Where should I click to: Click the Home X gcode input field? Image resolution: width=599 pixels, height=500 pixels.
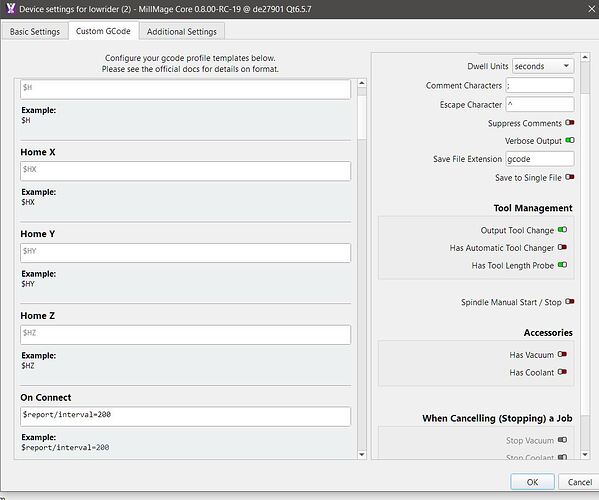click(185, 171)
